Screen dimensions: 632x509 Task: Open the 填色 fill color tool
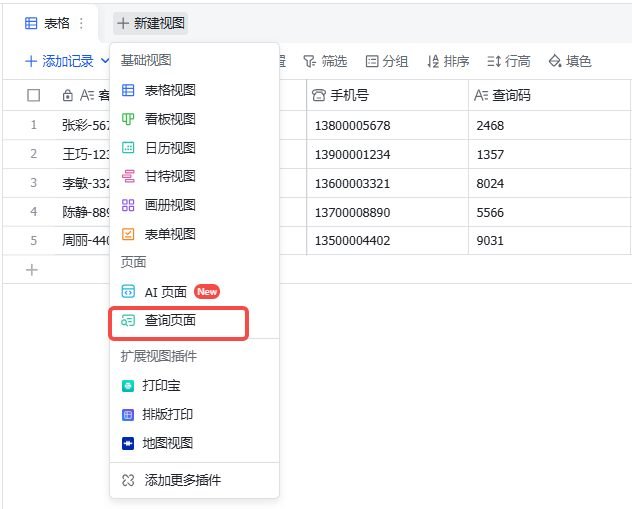[570, 61]
